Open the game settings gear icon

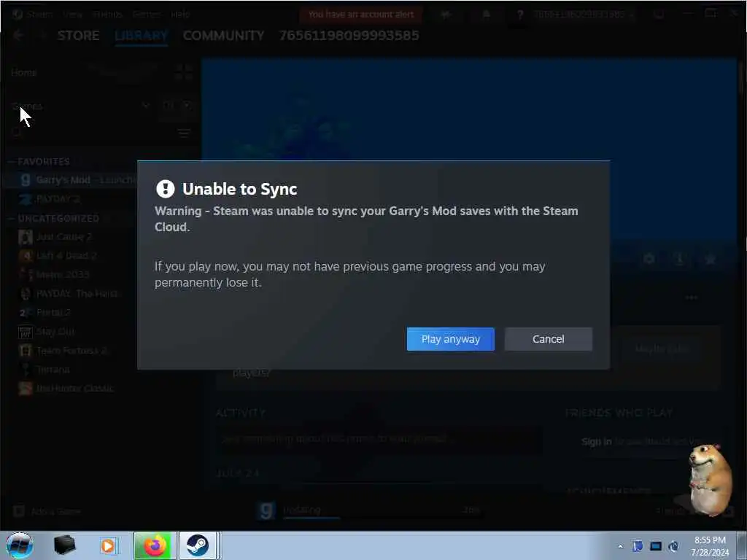[x=649, y=259]
